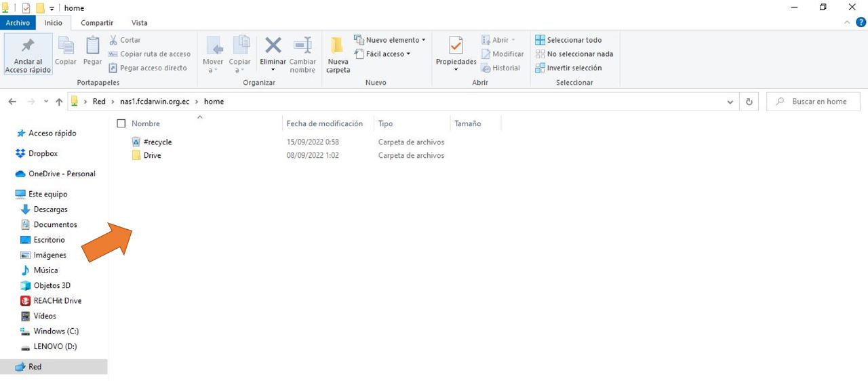Select Descargas in navigation pane
The height and width of the screenshot is (381, 868).
tap(50, 209)
